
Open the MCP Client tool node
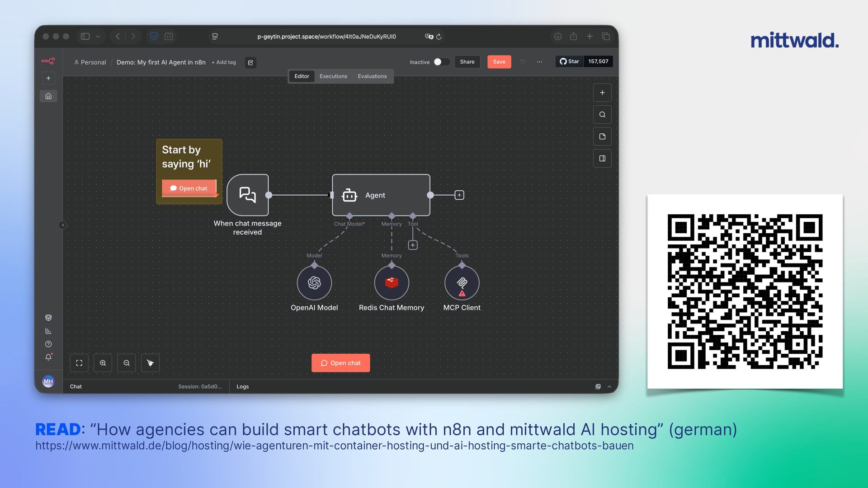point(462,283)
